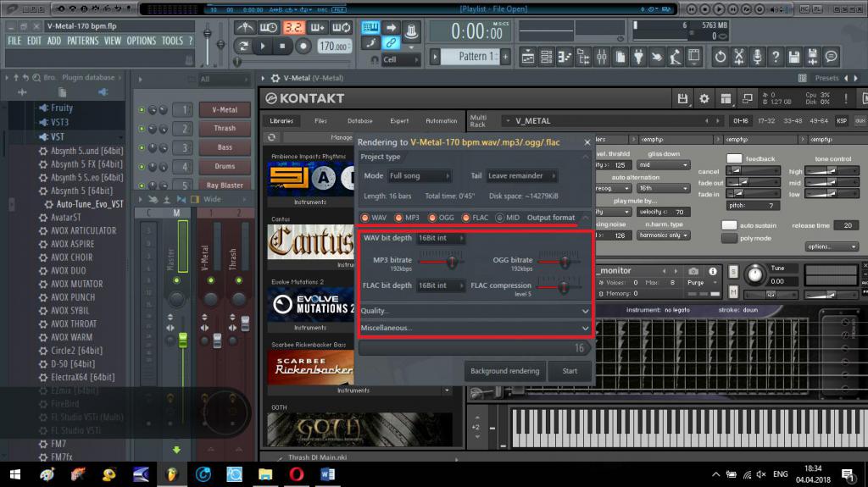Click the typing keyboard to piano icon
The width and height of the screenshot is (868, 487).
click(370, 27)
